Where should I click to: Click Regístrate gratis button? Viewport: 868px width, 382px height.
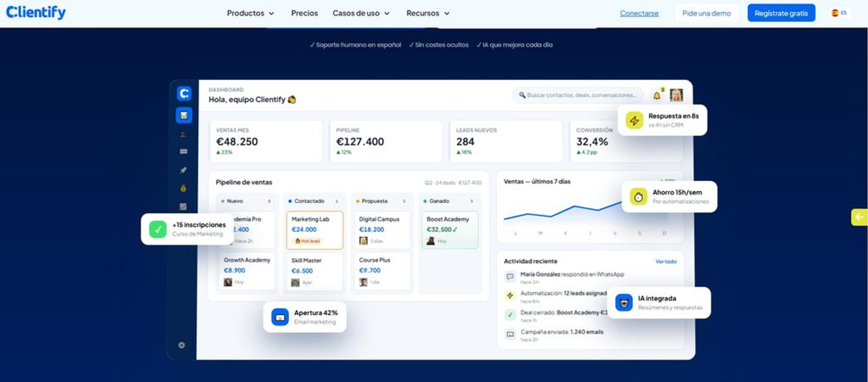point(781,13)
